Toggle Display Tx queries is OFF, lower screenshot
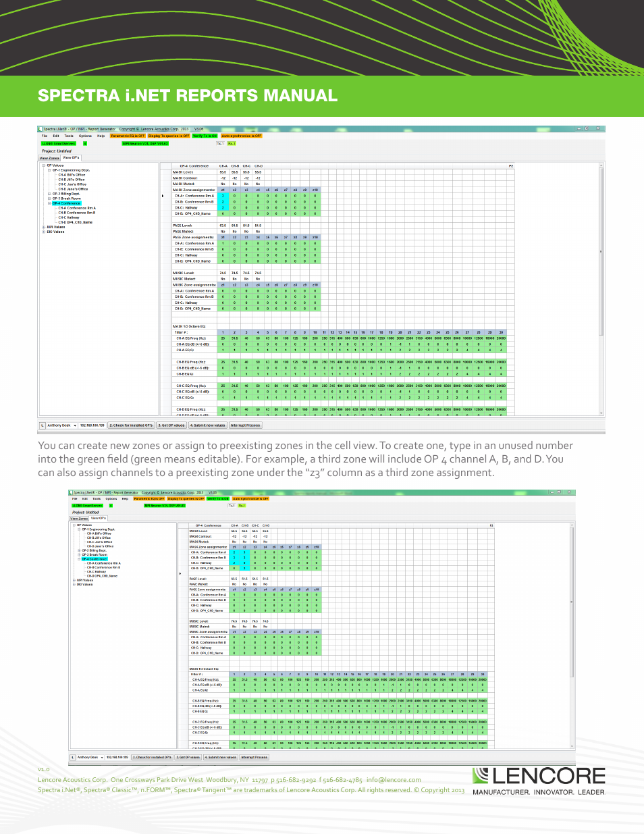644x834 pixels. 186,498
